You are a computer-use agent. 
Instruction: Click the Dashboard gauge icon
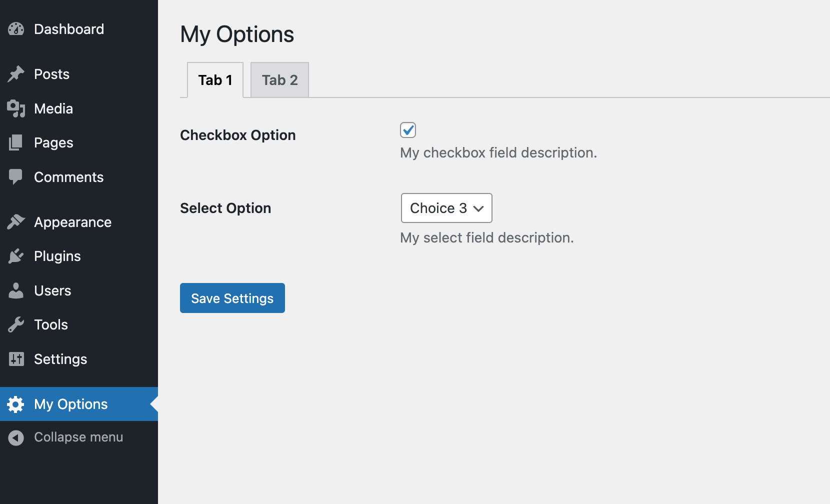click(16, 29)
